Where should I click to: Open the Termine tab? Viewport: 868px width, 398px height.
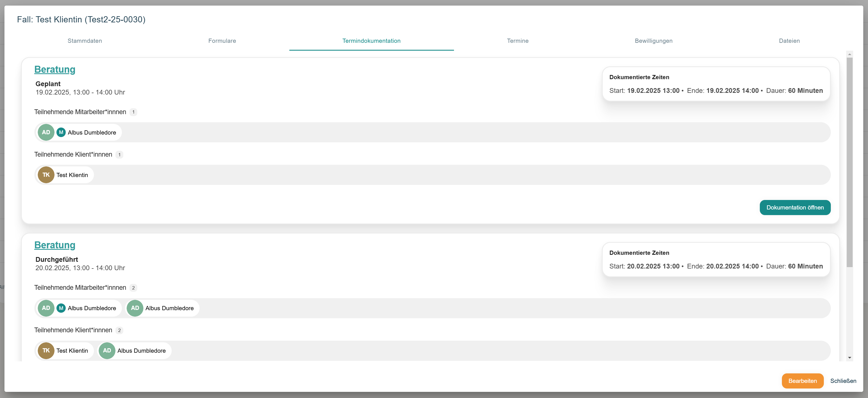tap(517, 41)
